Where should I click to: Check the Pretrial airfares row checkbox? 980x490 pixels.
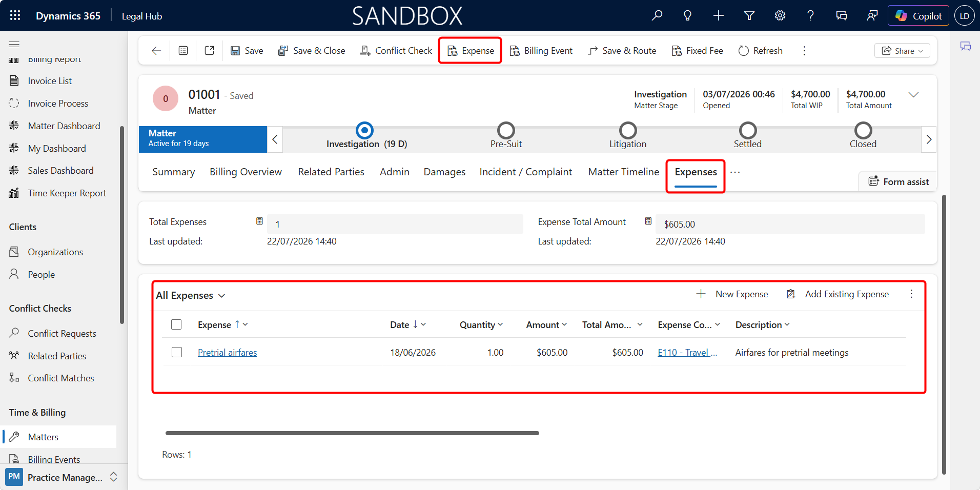coord(177,352)
